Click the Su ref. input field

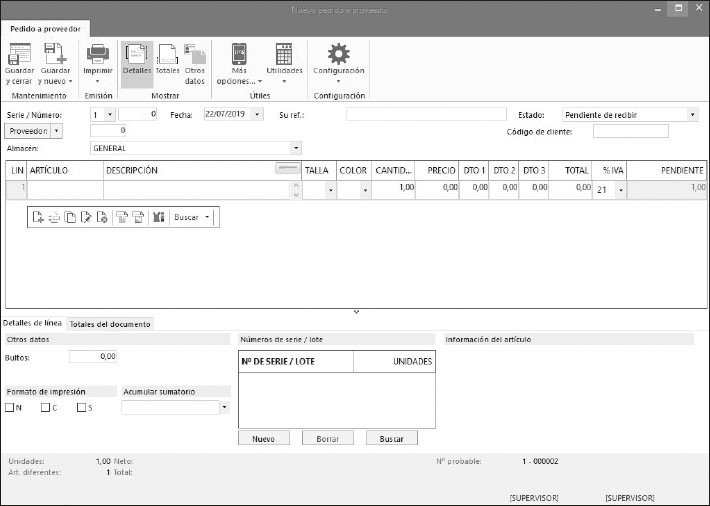[x=426, y=115]
